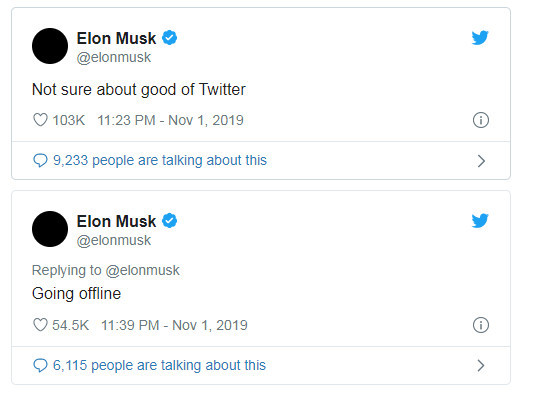
Task: Like the 'Going offline' tweet heart icon
Action: [x=40, y=325]
